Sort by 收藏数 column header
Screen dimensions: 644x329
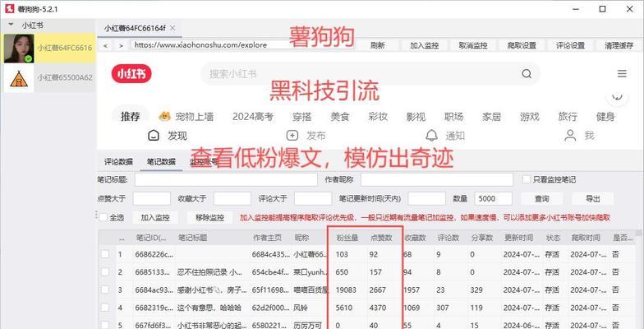pyautogui.click(x=416, y=238)
